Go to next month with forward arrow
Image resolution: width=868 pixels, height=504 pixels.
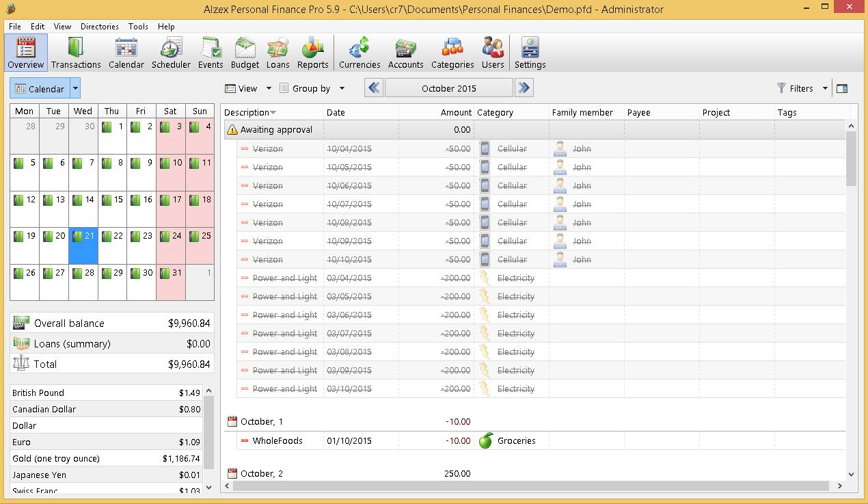525,88
